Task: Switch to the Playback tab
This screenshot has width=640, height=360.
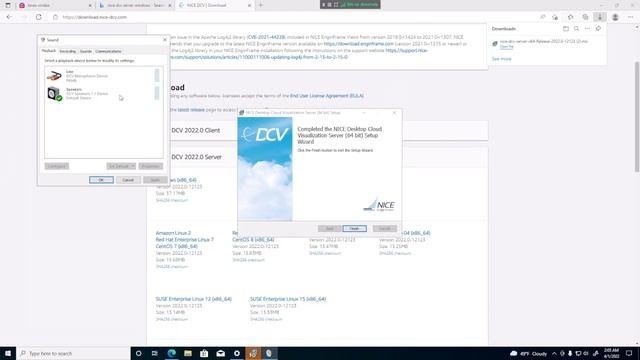Action: tap(49, 51)
